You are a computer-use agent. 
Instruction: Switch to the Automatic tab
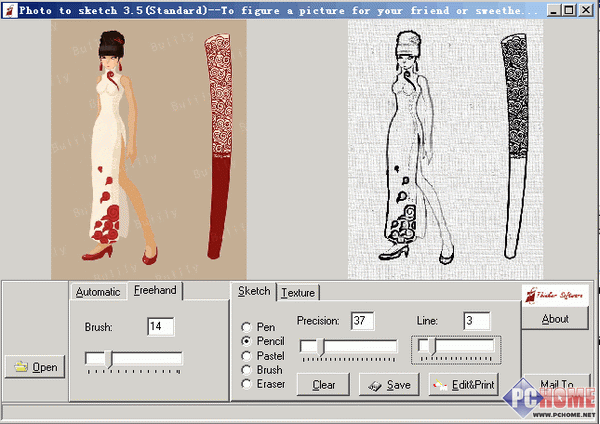98,292
